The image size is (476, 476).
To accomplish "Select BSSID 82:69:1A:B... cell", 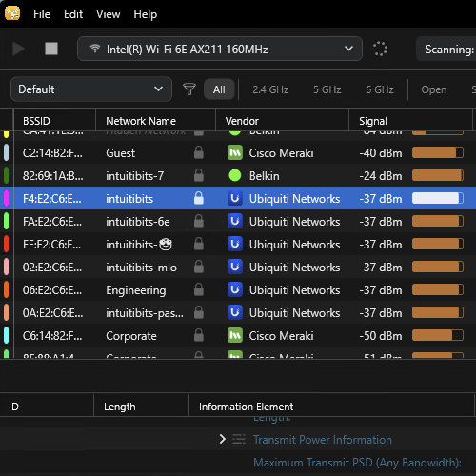I will tap(52, 176).
